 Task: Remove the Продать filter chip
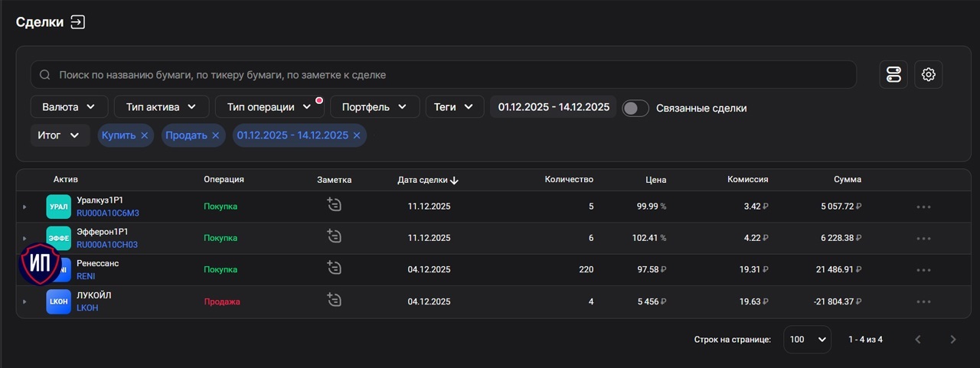[x=215, y=135]
